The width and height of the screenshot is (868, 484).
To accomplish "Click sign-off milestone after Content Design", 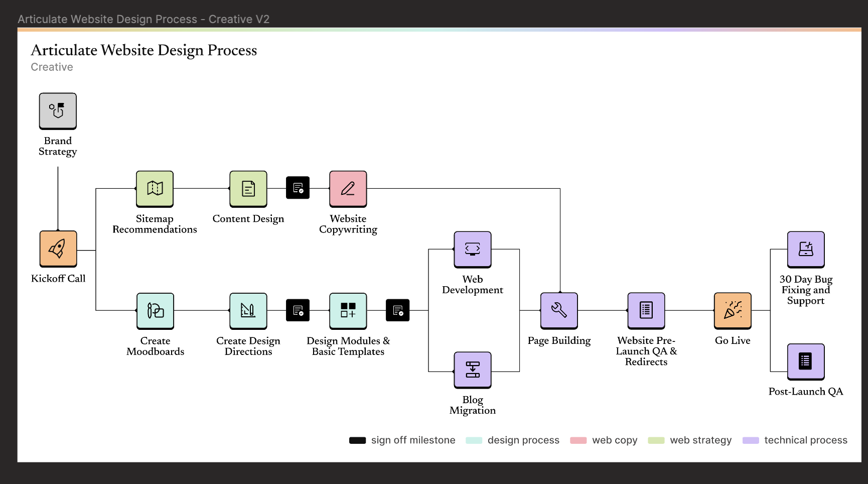I will 298,188.
